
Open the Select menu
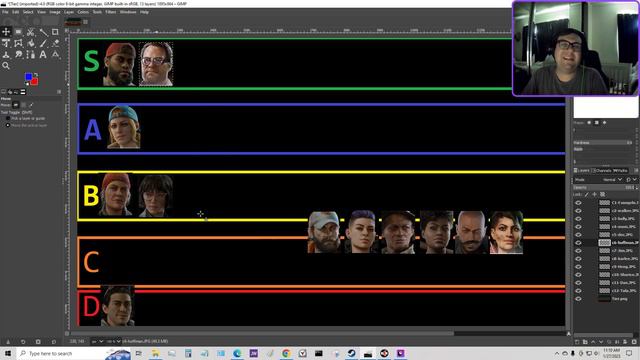pyautogui.click(x=28, y=12)
